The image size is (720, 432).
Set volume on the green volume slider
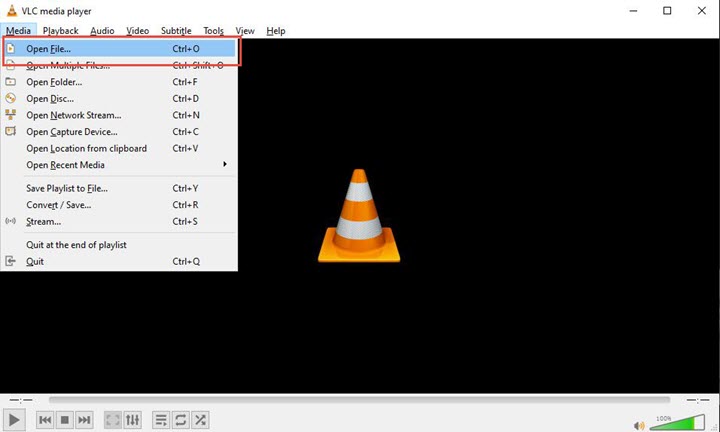point(677,422)
